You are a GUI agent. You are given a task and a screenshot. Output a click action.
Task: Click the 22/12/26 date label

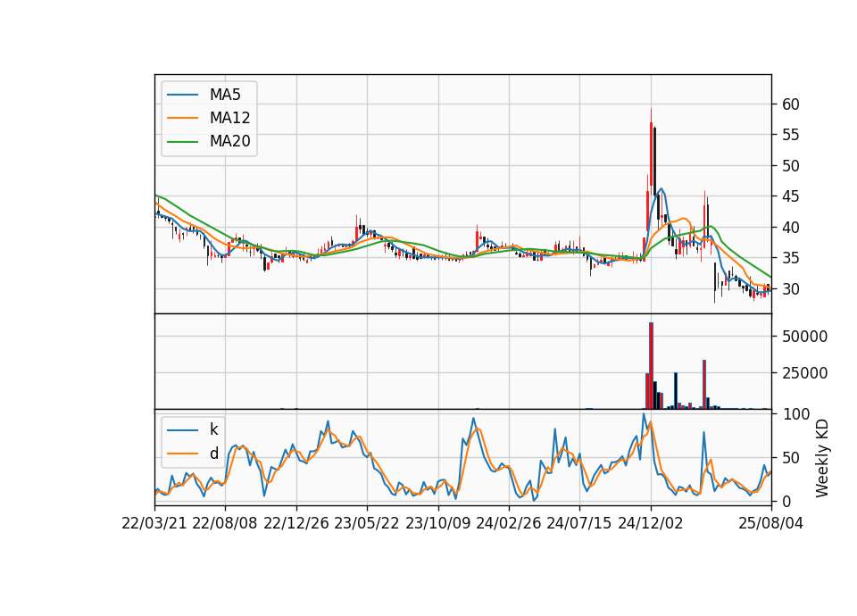[x=296, y=523]
